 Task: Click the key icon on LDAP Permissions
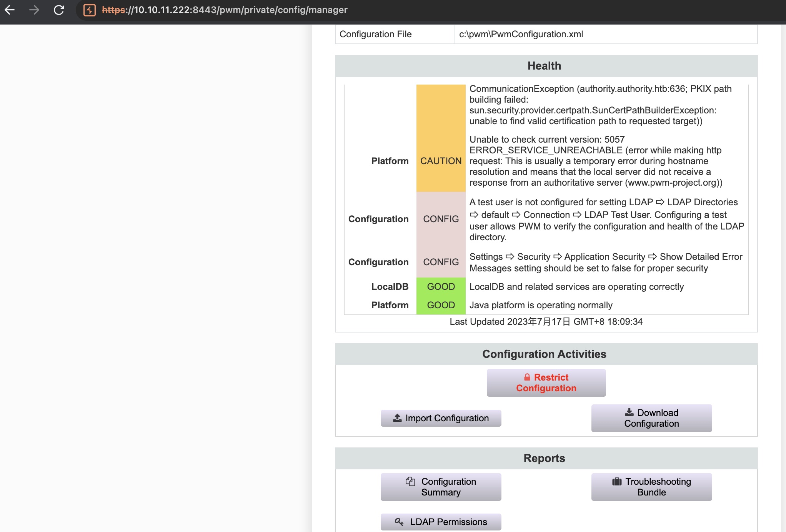coord(399,522)
